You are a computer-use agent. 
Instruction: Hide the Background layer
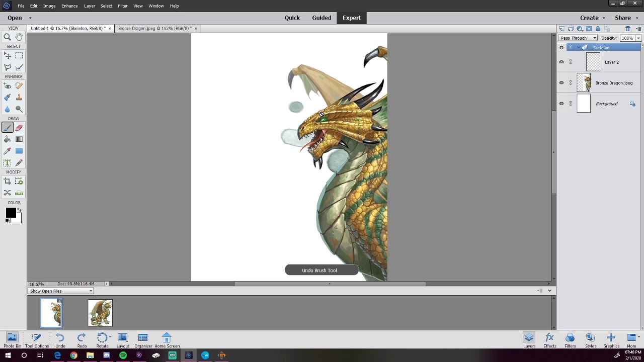point(561,104)
